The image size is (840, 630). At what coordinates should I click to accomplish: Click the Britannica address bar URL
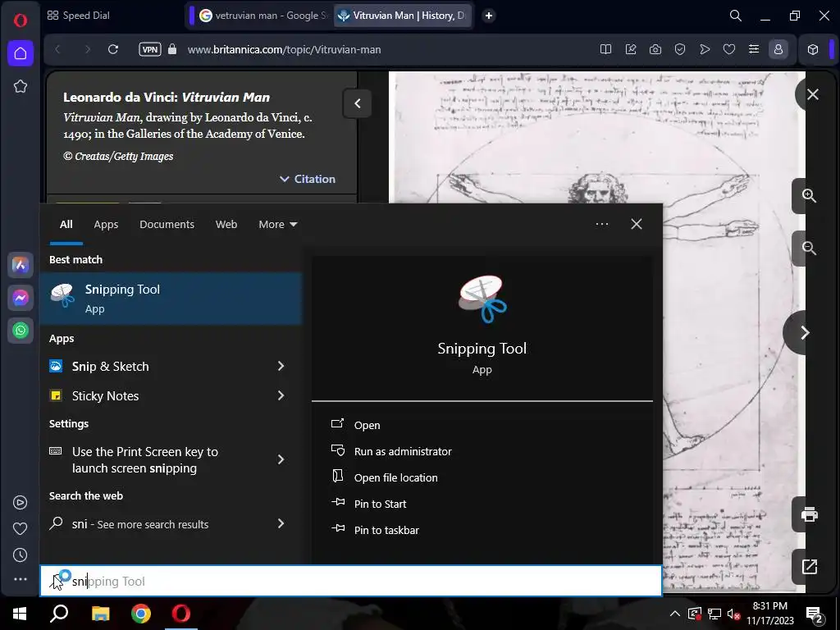coord(284,49)
